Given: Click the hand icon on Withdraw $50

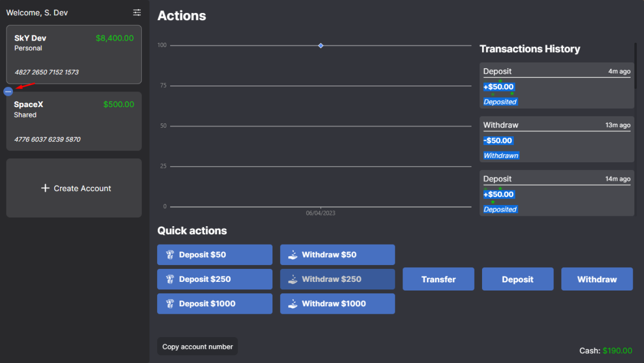Looking at the screenshot, I should coord(292,255).
